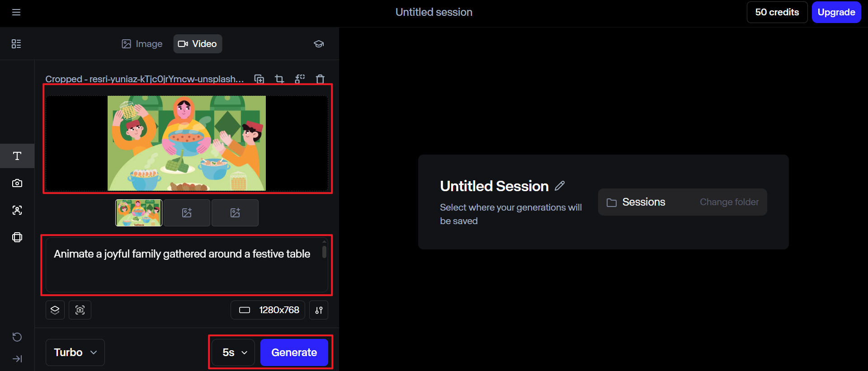The image size is (868, 371).
Task: Switch to Image mode tab
Action: [142, 44]
